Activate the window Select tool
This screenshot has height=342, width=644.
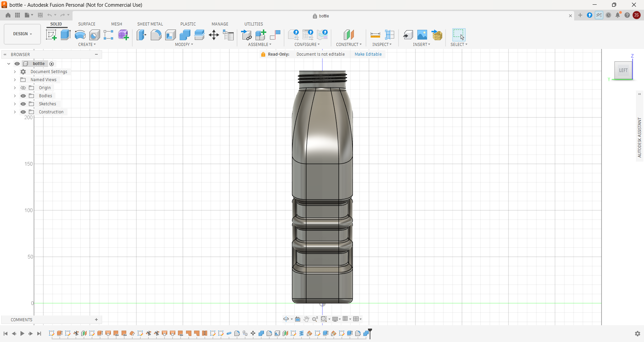click(459, 35)
